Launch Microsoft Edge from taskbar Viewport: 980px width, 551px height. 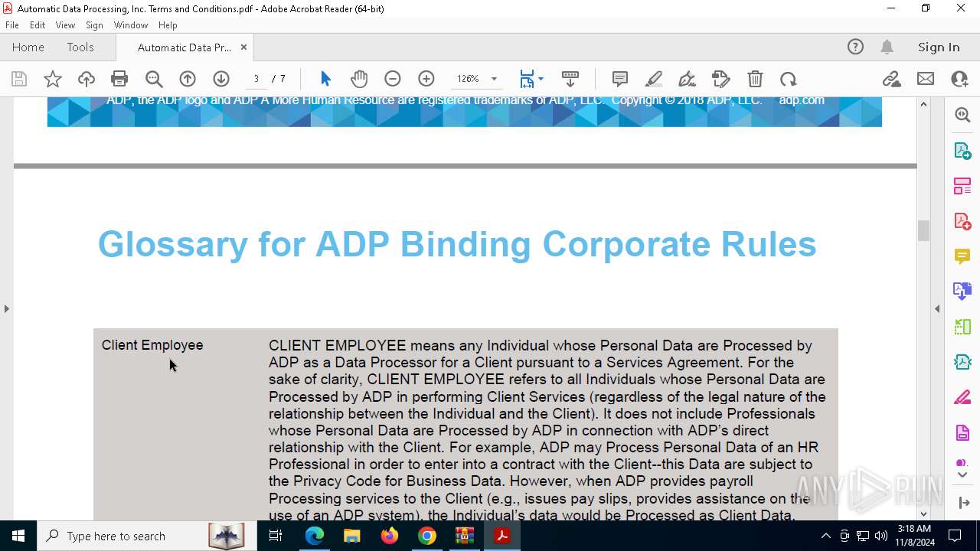coord(315,536)
